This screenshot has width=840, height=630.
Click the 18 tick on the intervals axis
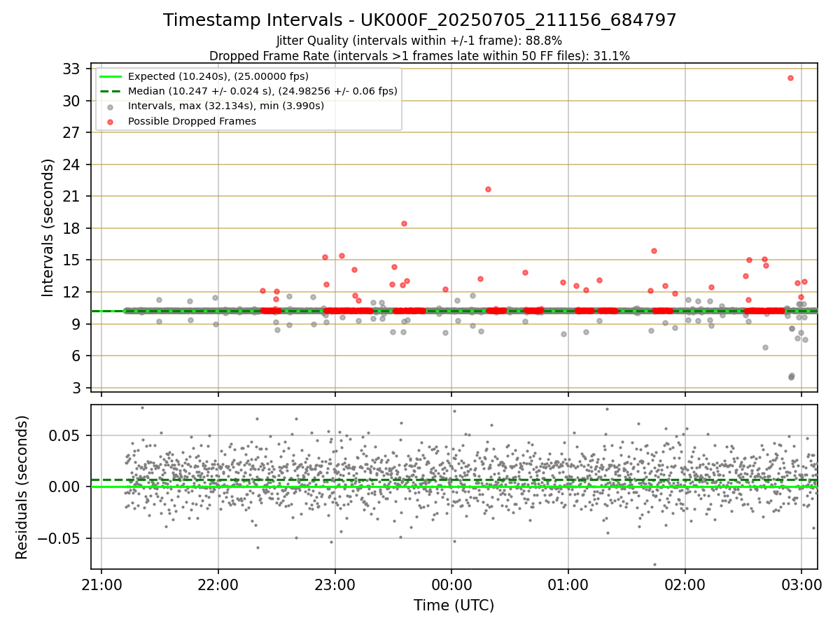point(71,228)
